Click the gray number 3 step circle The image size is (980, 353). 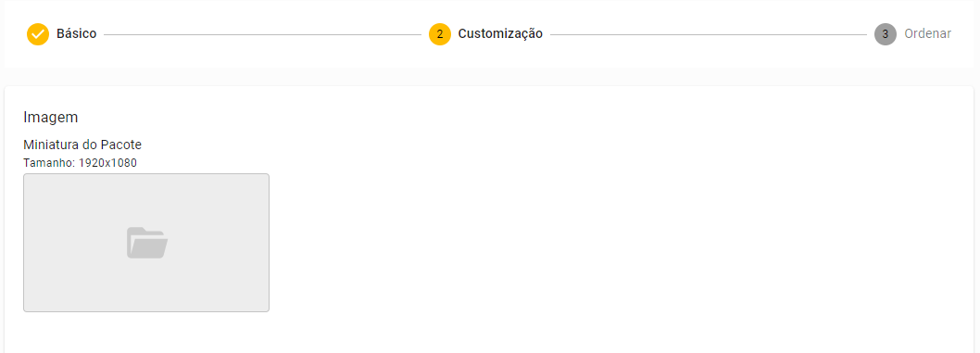pos(885,34)
